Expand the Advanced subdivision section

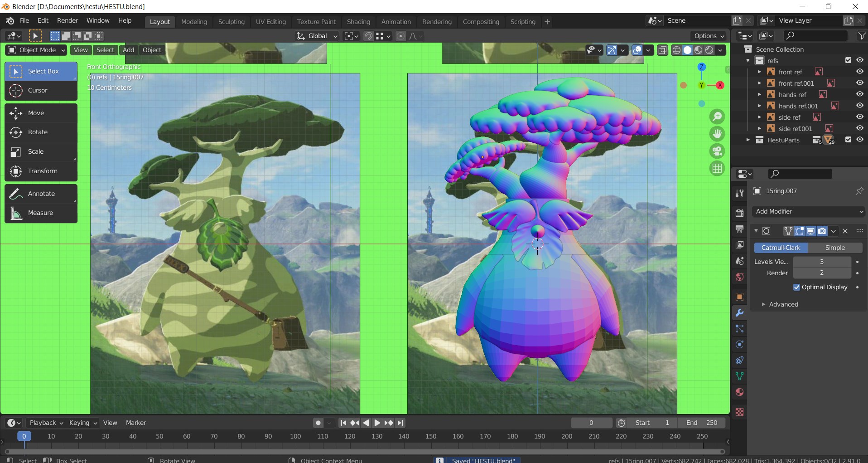pyautogui.click(x=783, y=304)
